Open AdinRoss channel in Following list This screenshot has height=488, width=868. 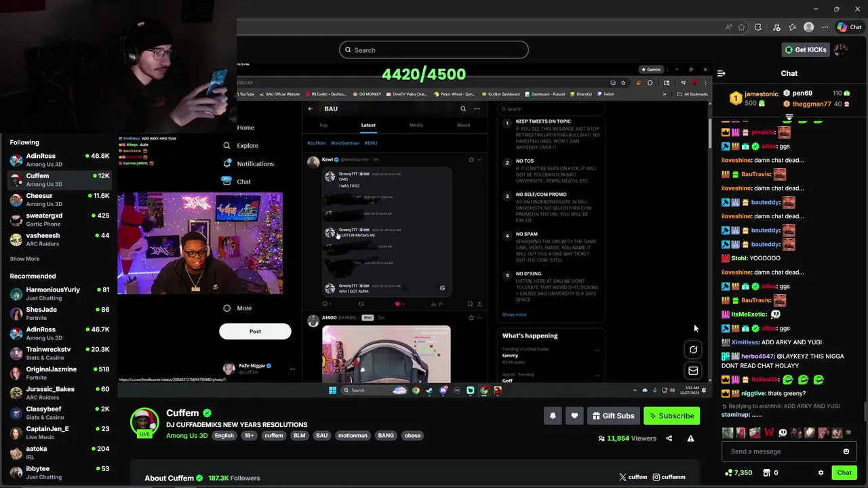point(59,160)
